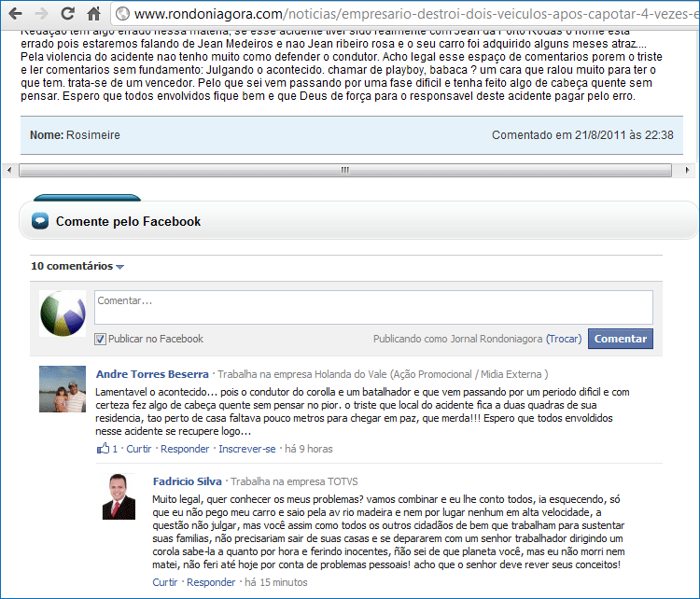Click Responder under Fadricio Silva's reply
700x599 pixels.
pyautogui.click(x=211, y=582)
